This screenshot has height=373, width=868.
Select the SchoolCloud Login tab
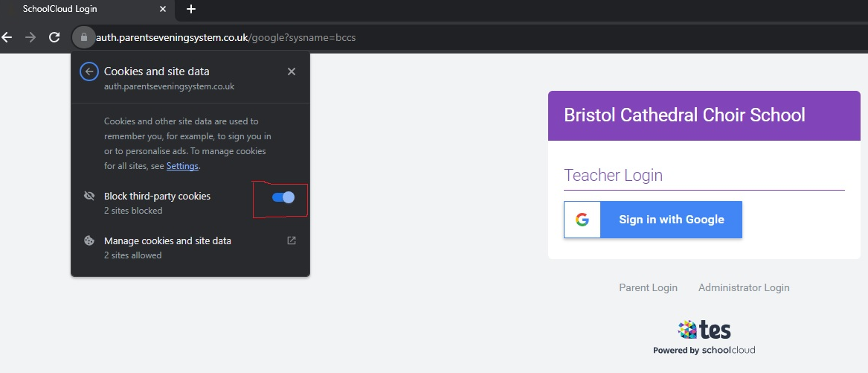click(x=87, y=9)
